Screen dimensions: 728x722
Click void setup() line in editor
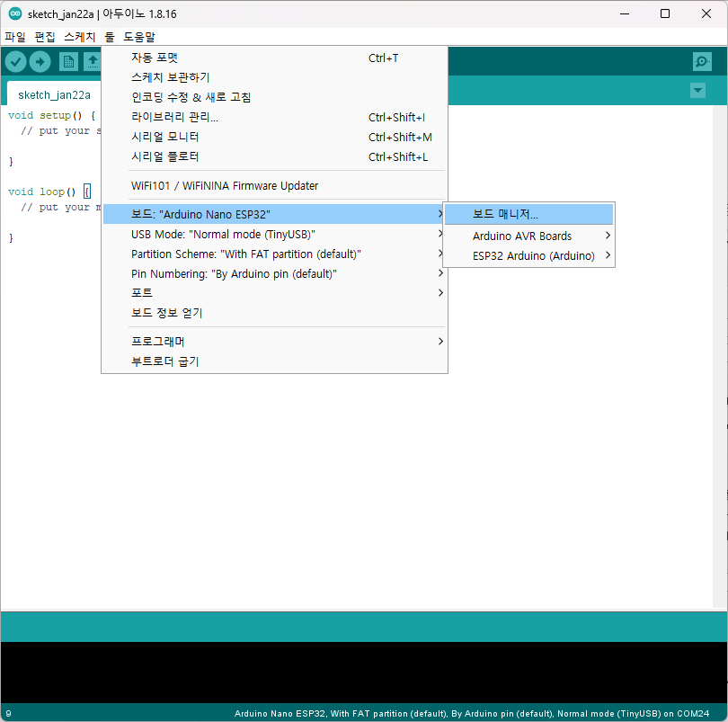[x=51, y=115]
